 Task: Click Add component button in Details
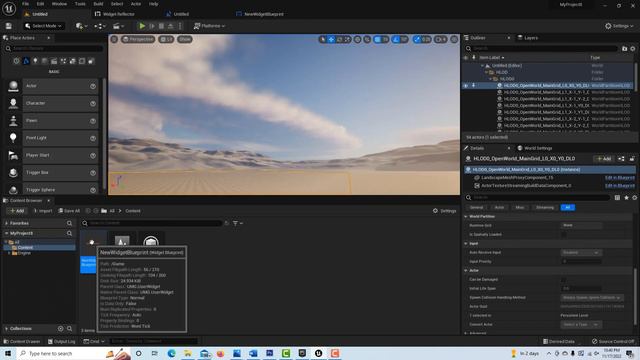pyautogui.click(x=604, y=158)
